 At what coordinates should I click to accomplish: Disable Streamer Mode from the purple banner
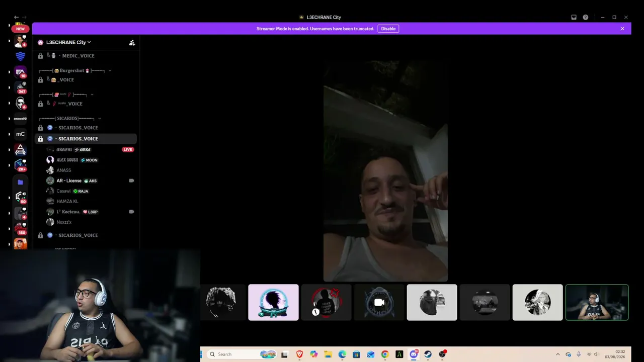[388, 29]
